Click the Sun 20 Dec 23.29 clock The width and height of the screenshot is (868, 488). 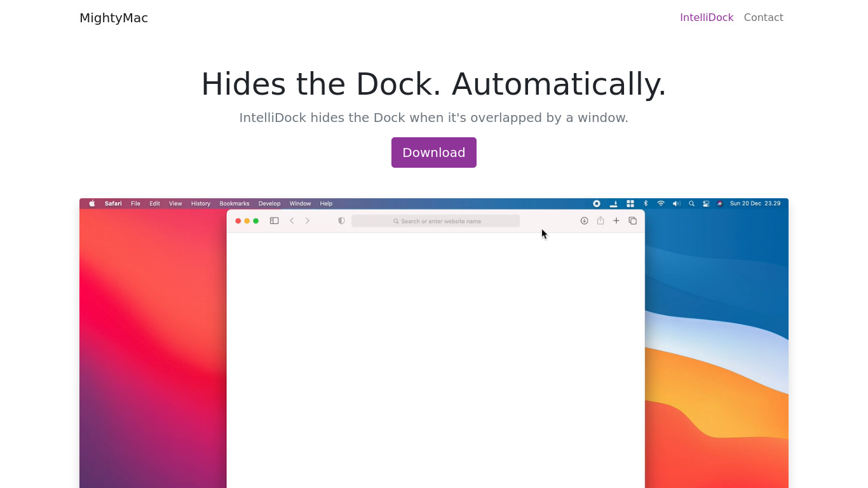[755, 203]
